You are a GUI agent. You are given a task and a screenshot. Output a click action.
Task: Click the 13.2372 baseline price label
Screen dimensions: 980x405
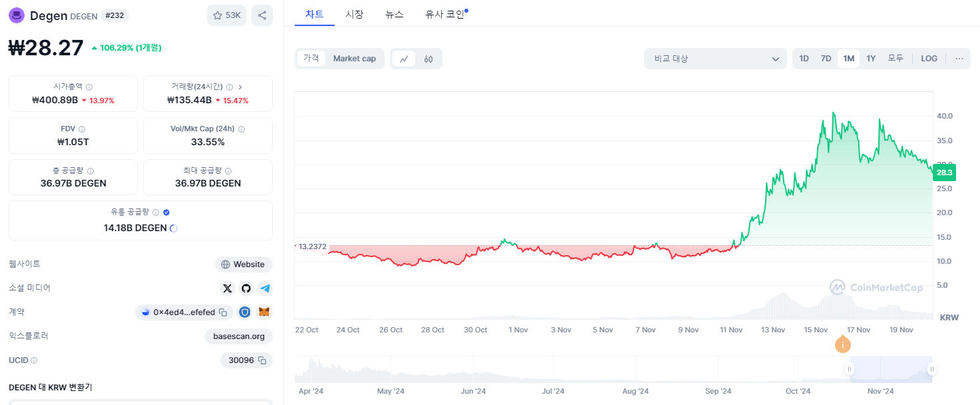(x=312, y=246)
